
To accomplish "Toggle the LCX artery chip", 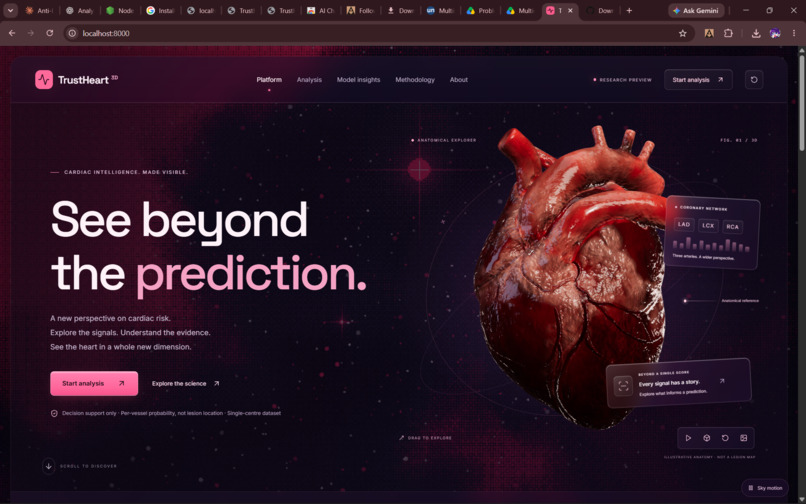I will 708,226.
